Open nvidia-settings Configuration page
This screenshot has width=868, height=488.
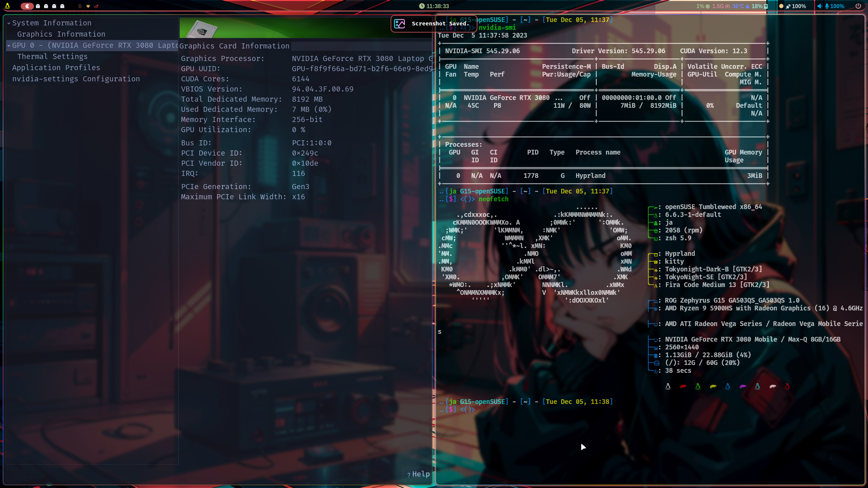[x=76, y=79]
